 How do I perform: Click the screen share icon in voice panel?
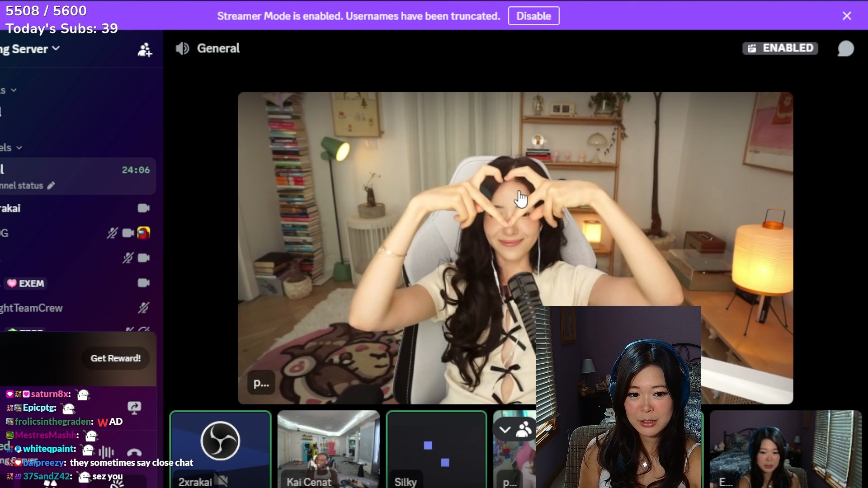tap(134, 408)
